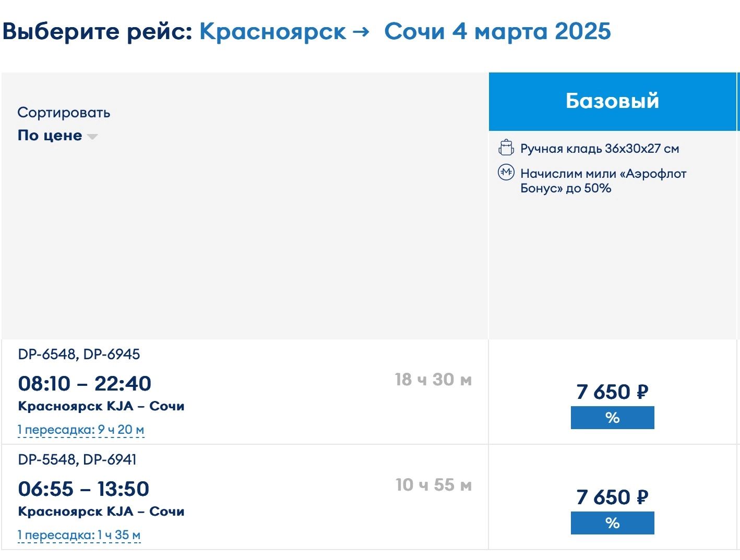The width and height of the screenshot is (740, 560).
Task: Click 'Сочи 4 марта 2025' in the heading
Action: (x=497, y=31)
